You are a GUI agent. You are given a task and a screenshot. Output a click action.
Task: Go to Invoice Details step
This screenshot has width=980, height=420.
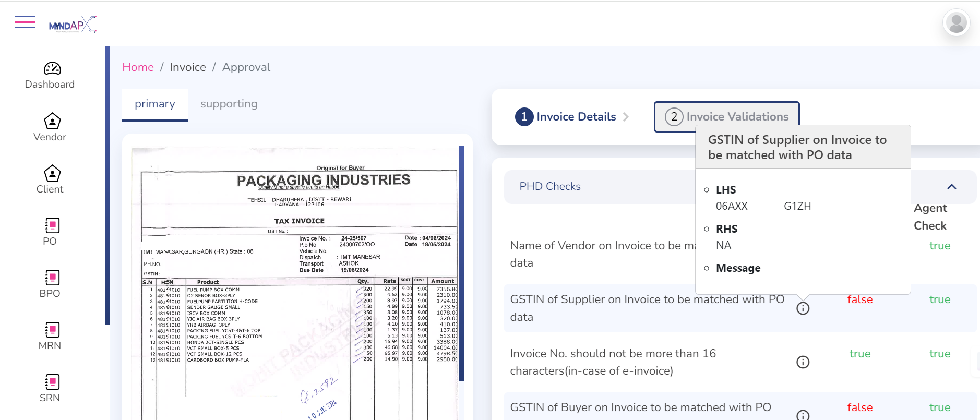tap(566, 117)
